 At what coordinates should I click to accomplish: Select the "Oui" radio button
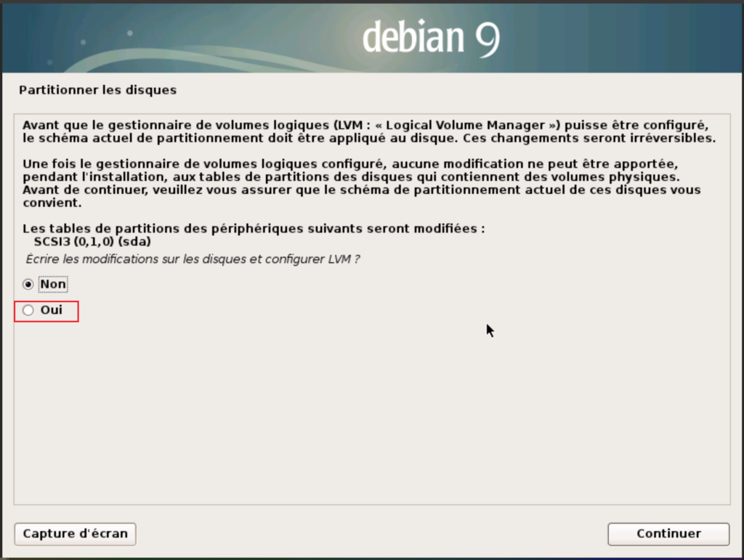pos(28,311)
